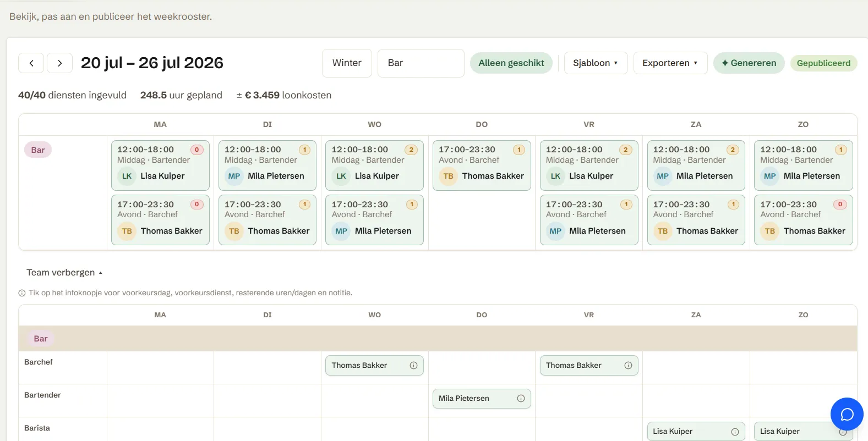Click TB avatar in Saturday evening shift

(x=663, y=231)
